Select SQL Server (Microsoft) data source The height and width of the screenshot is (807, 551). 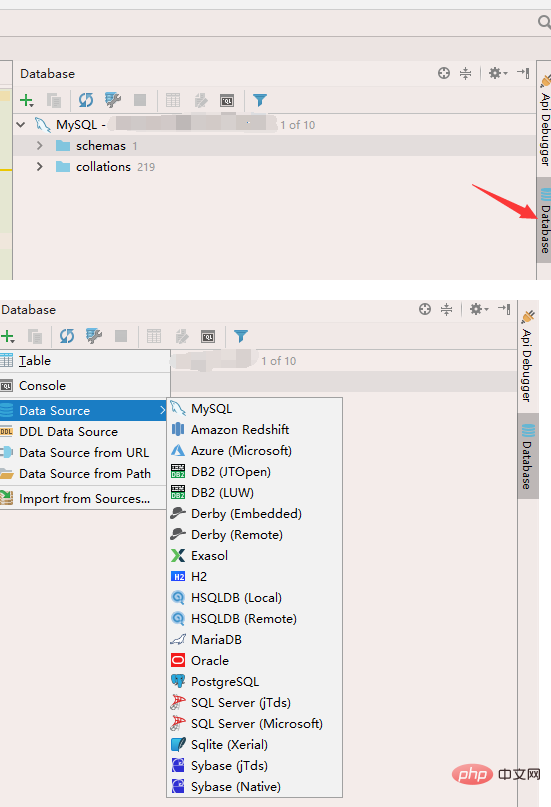pyautogui.click(x=255, y=724)
